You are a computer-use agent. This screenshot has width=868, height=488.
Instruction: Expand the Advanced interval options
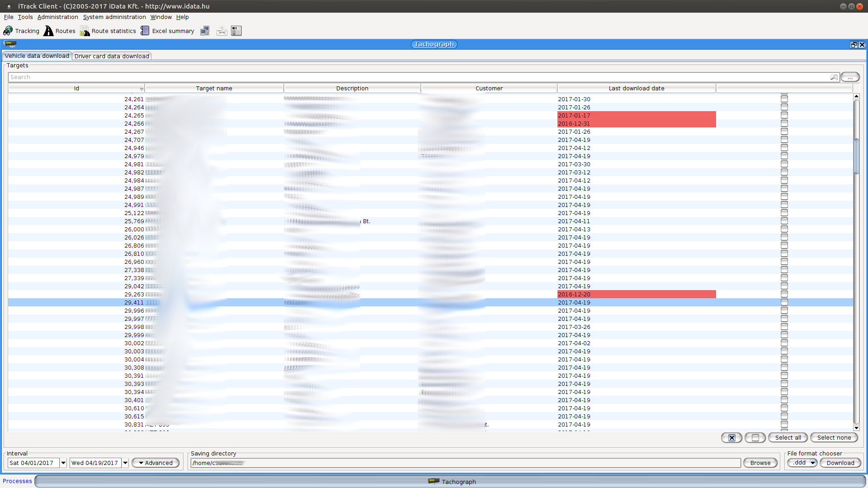(x=156, y=463)
